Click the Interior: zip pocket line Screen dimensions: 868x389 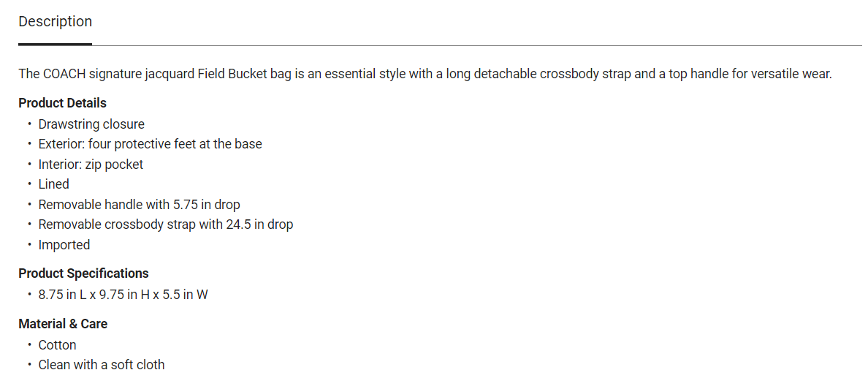pyautogui.click(x=91, y=165)
